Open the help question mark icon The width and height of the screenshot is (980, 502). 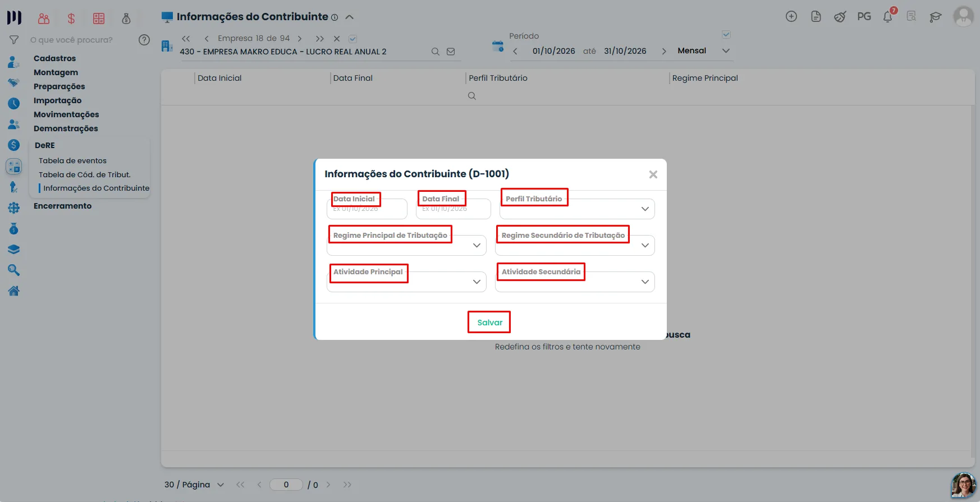pyautogui.click(x=144, y=40)
